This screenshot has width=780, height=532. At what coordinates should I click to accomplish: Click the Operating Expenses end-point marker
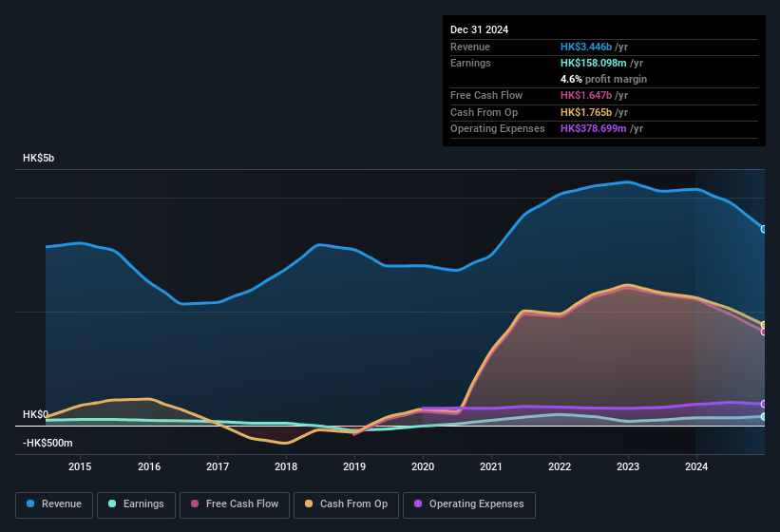(764, 404)
